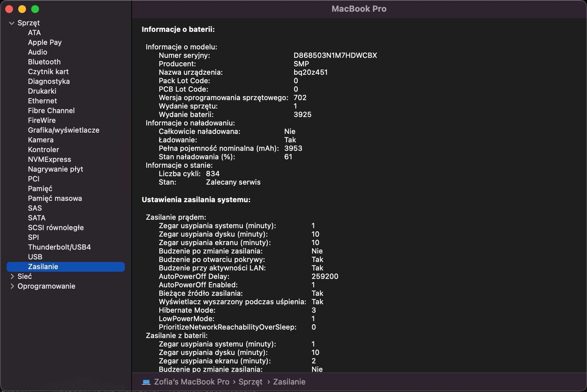Click the MacBook laptop icon in path bar
Screen dimensions: 587x392
click(x=146, y=382)
